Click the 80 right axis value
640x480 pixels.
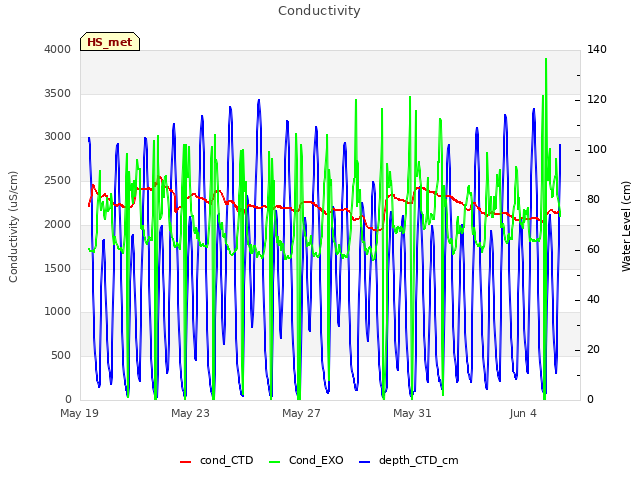click(593, 200)
